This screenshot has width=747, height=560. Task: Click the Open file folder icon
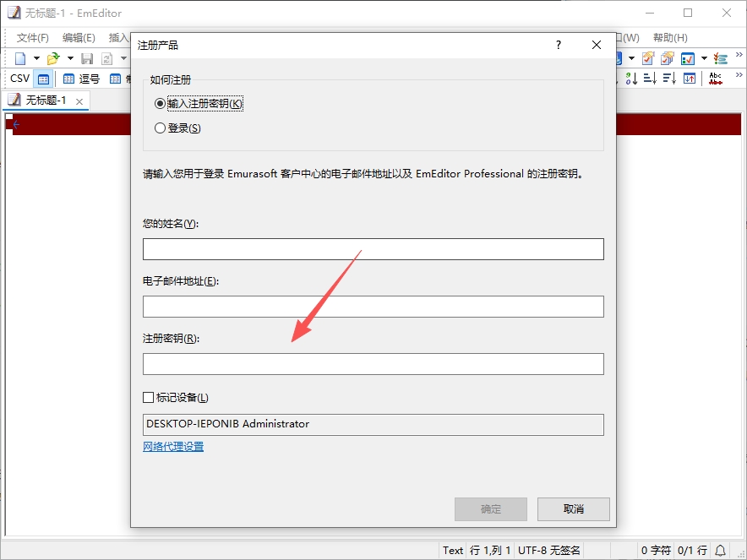click(53, 58)
